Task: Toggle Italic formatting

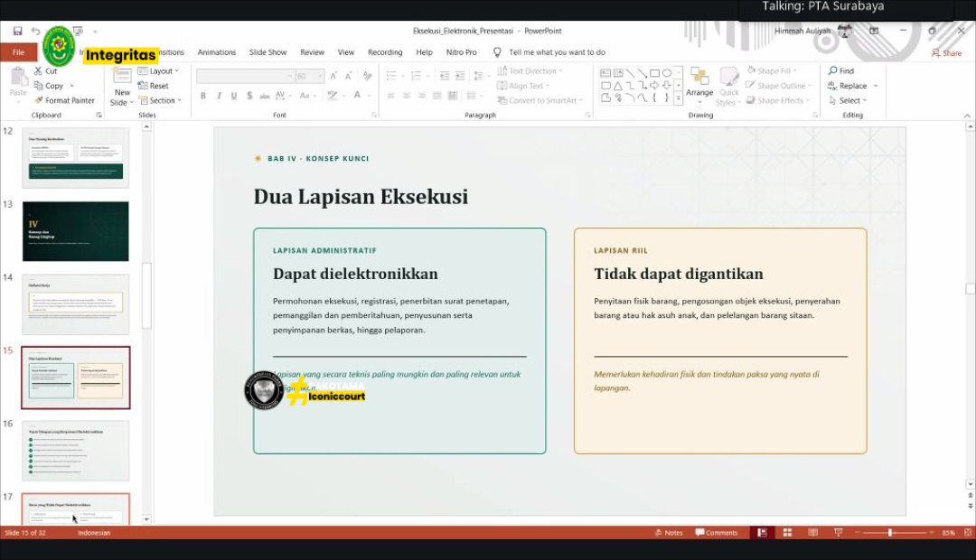Action: tap(219, 96)
